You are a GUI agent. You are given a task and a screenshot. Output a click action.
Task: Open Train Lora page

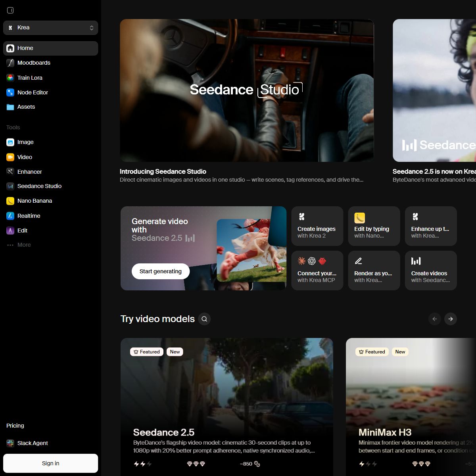pos(50,78)
